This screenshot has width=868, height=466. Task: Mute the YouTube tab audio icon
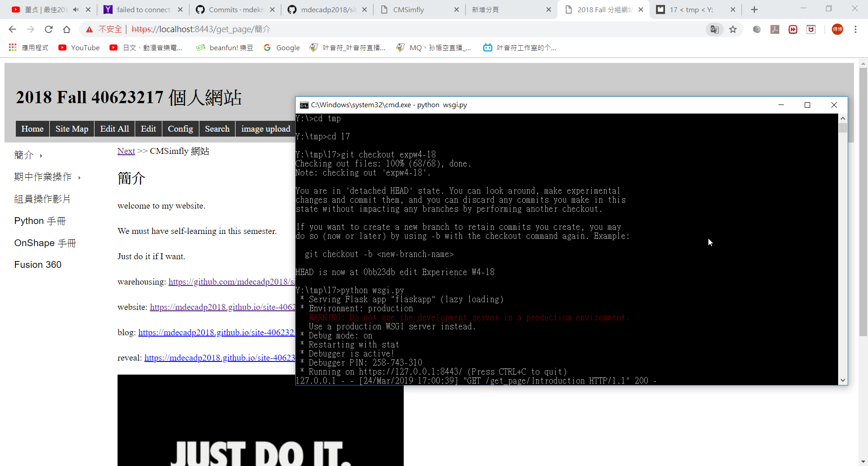(x=75, y=10)
